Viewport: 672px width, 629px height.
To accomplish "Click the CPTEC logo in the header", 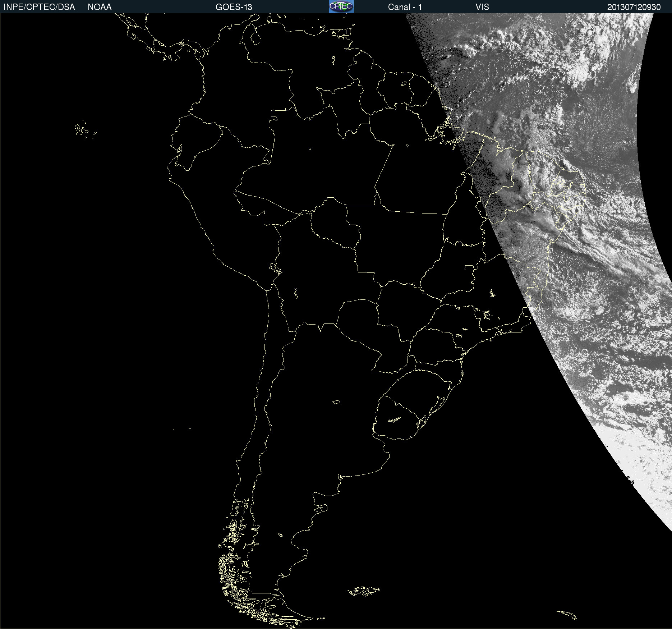I will click(341, 6).
